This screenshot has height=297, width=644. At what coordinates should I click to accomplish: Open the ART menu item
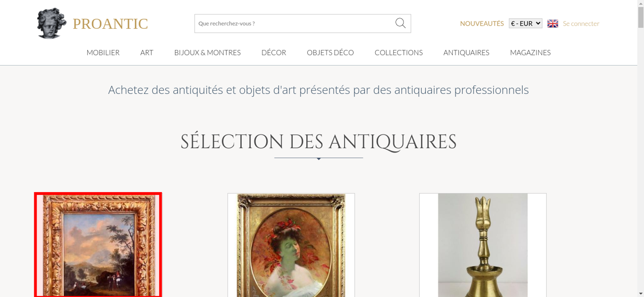147,52
